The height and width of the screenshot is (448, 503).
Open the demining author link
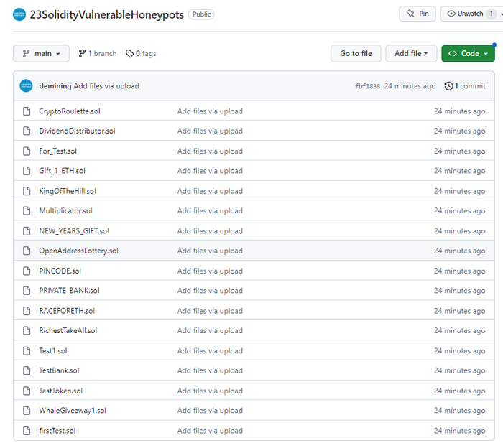pyautogui.click(x=55, y=86)
